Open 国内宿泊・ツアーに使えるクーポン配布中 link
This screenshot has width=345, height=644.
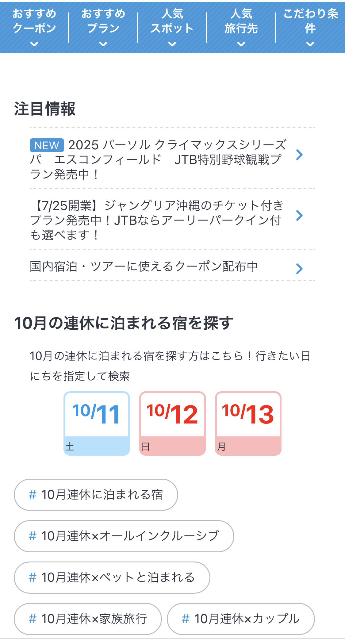click(144, 266)
